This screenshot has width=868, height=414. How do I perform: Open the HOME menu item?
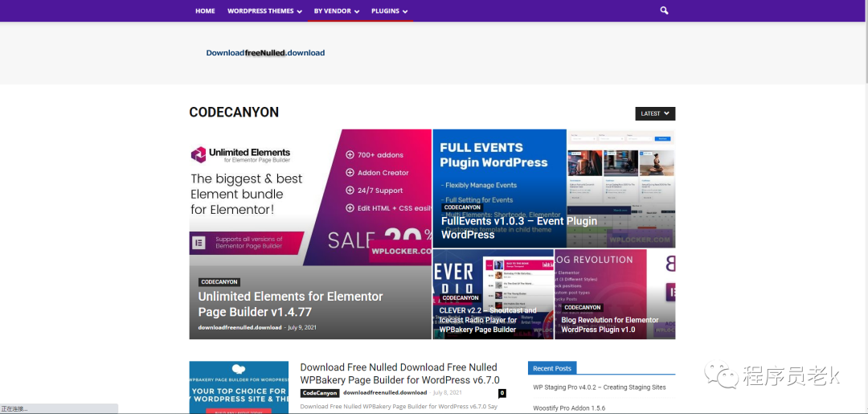coord(205,11)
